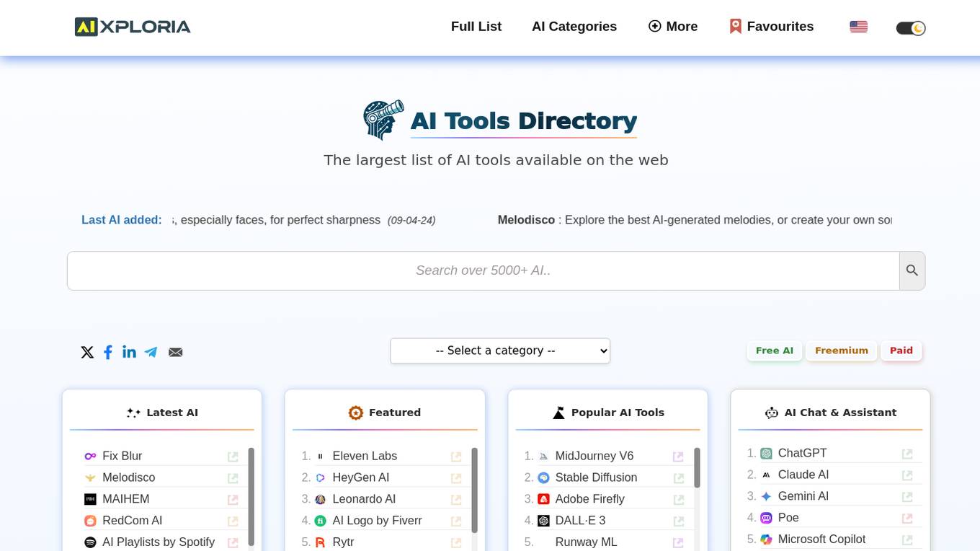Screen dimensions: 980x551
Task: Open external link for AI Logo by Fiverr
Action: (456, 521)
